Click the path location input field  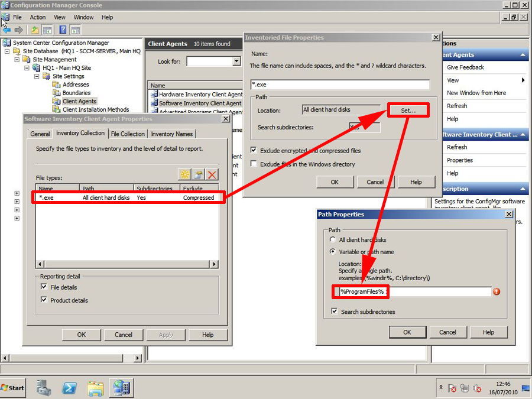click(x=416, y=291)
